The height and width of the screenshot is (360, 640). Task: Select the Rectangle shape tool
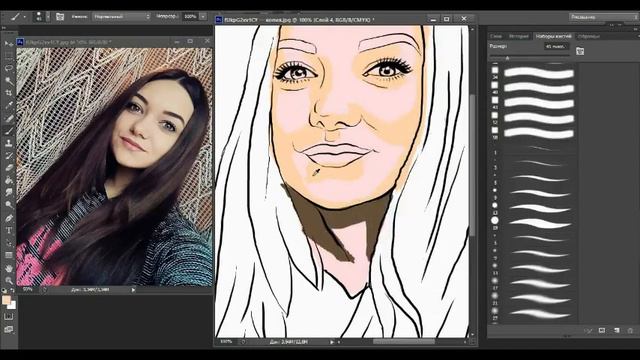(9, 256)
